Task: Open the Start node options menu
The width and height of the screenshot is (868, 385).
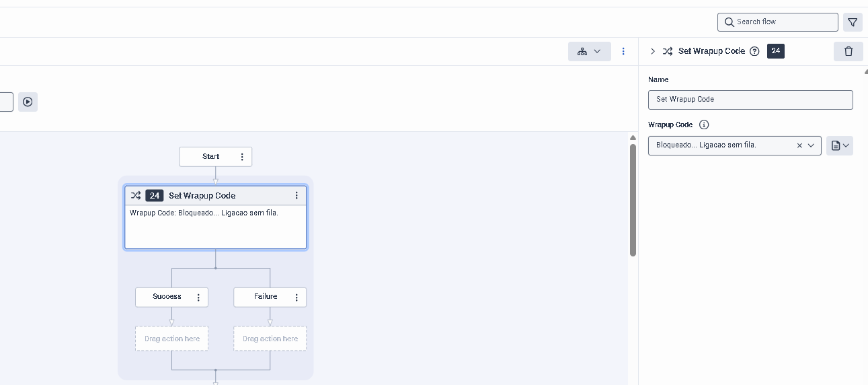Action: 242,157
